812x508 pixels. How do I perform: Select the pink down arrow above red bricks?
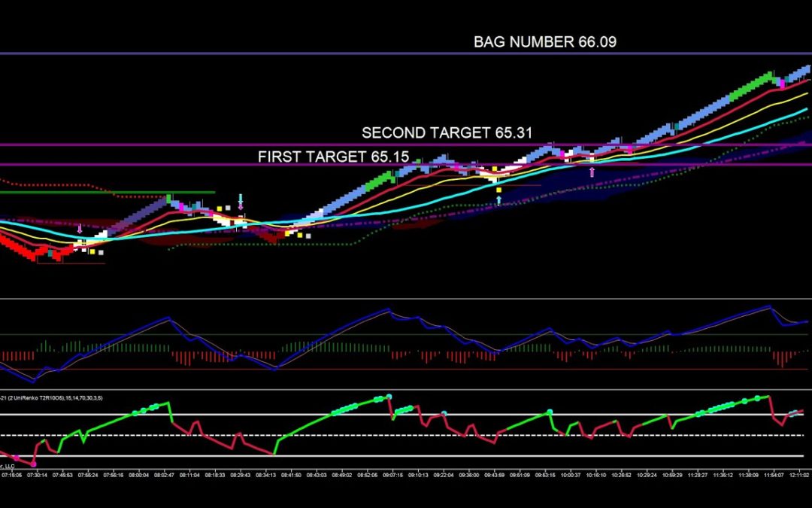80,228
